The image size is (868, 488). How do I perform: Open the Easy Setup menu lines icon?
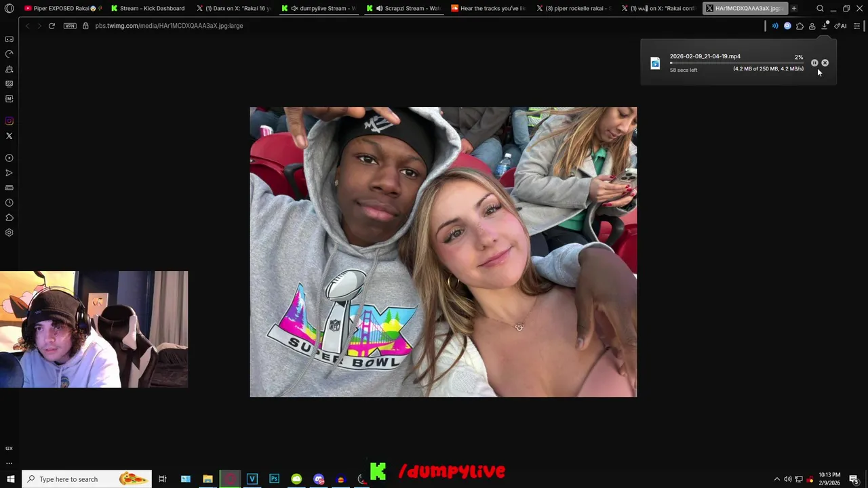tap(856, 26)
